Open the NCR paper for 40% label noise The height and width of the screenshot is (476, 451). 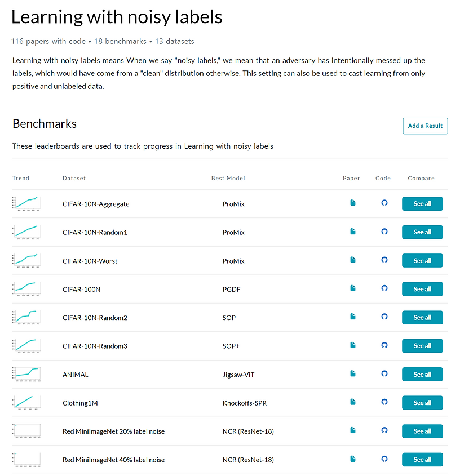(x=352, y=459)
